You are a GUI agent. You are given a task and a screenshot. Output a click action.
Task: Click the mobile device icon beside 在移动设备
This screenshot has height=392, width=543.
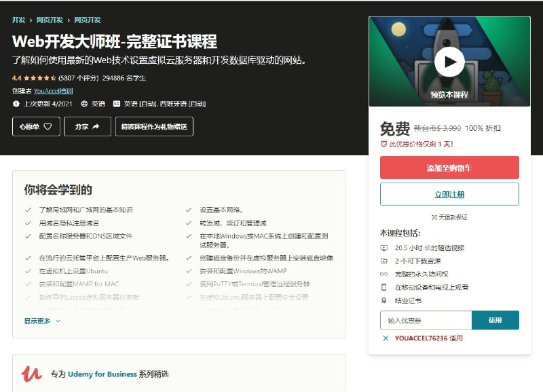pos(383,287)
